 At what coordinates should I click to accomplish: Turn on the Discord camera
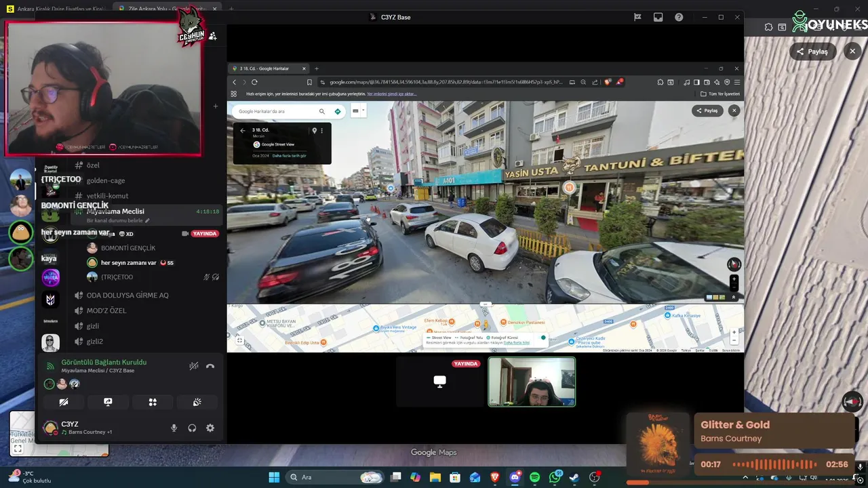click(64, 402)
